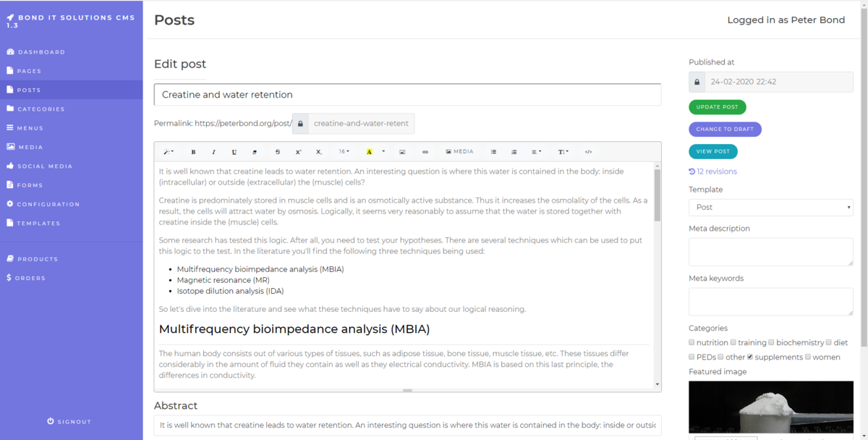Click into the Meta description field
Viewport: 868px width, 440px height.
pyautogui.click(x=770, y=252)
